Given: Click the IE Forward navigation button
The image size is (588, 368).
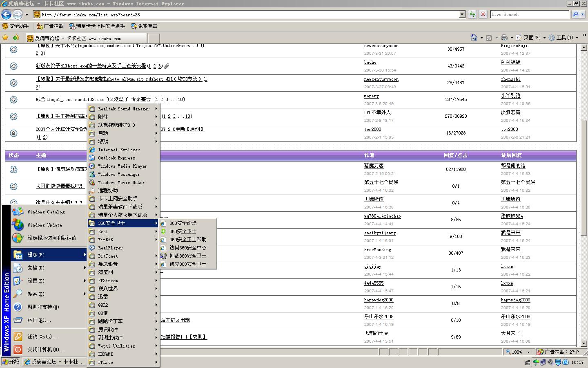Looking at the screenshot, I should point(18,15).
